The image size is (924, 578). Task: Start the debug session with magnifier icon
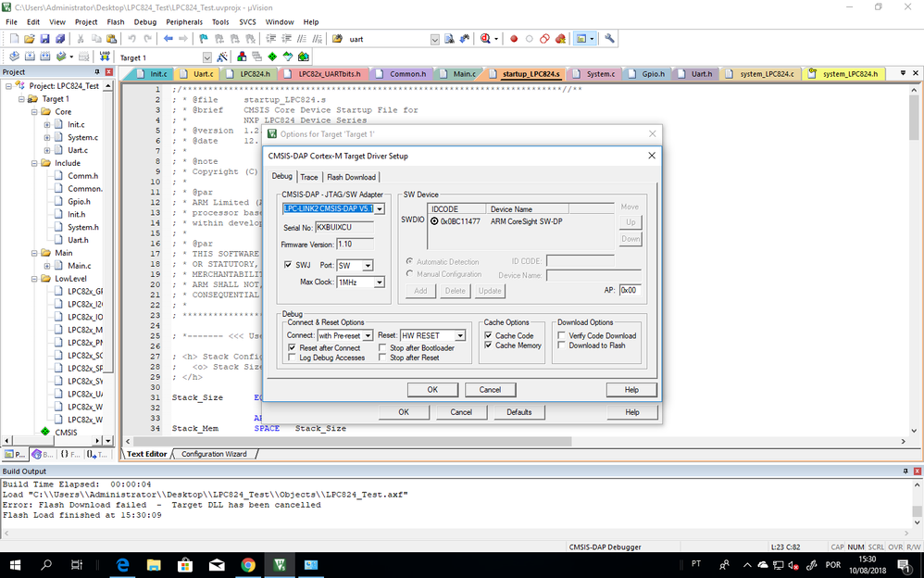click(x=485, y=39)
